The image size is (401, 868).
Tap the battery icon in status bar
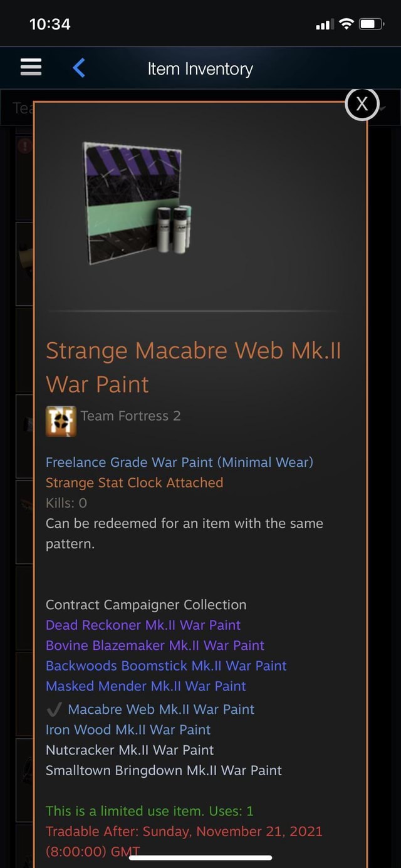[370, 24]
